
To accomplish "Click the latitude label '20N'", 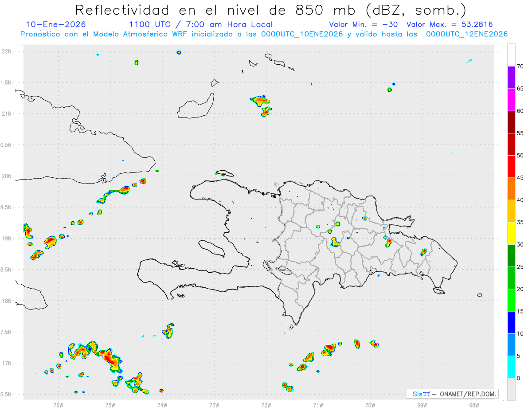I will pyautogui.click(x=8, y=176).
